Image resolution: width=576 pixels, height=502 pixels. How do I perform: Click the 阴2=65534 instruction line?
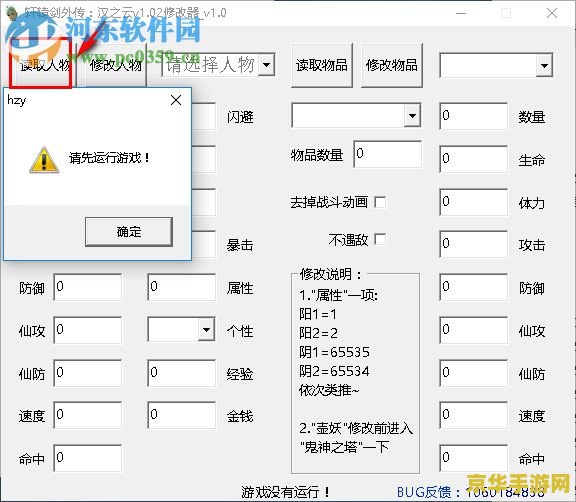coord(334,371)
